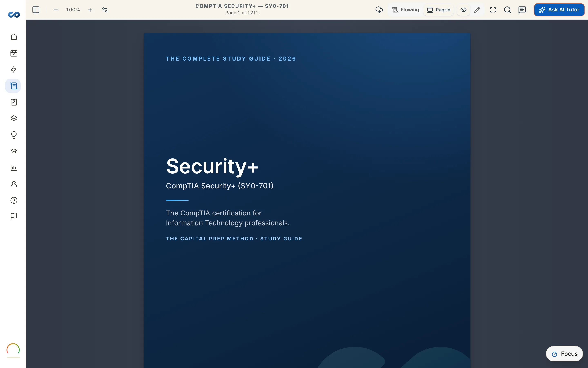The height and width of the screenshot is (368, 588).
Task: Click the cloud download icon
Action: pyautogui.click(x=379, y=10)
